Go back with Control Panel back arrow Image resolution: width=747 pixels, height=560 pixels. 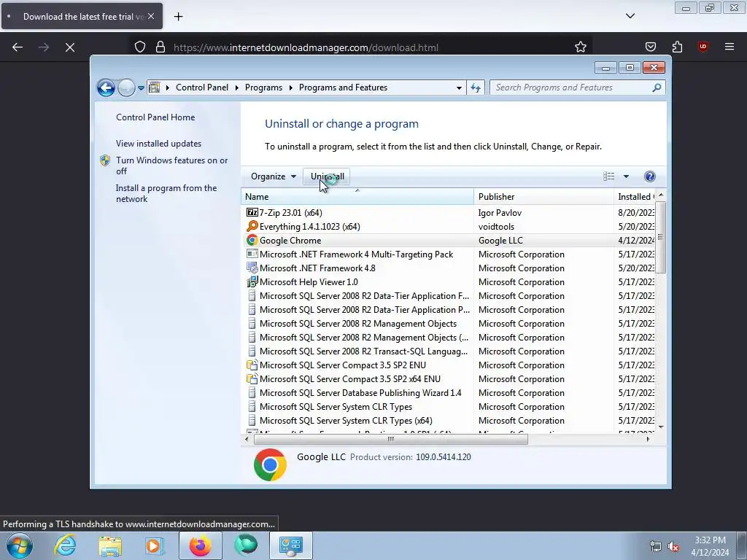coord(106,87)
